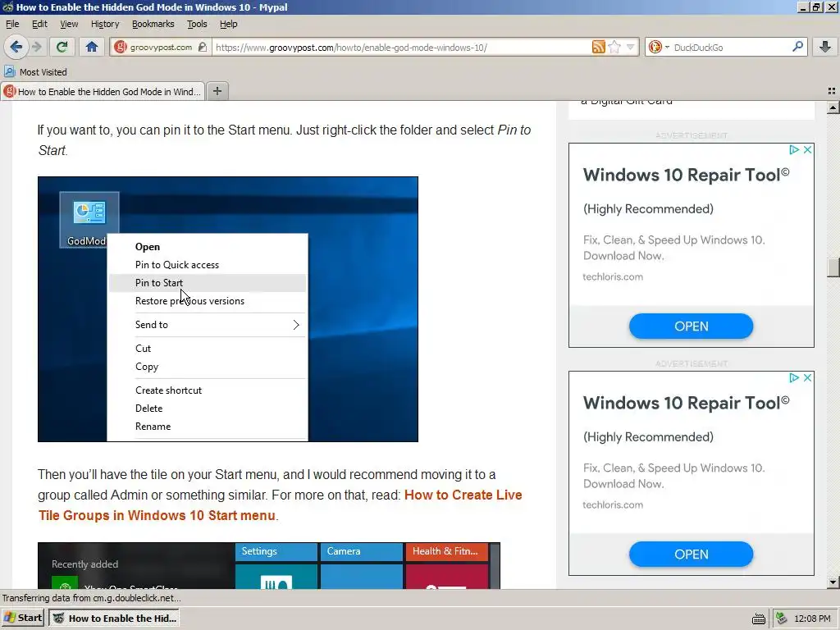Open the View menu
The image size is (840, 630).
click(x=69, y=24)
